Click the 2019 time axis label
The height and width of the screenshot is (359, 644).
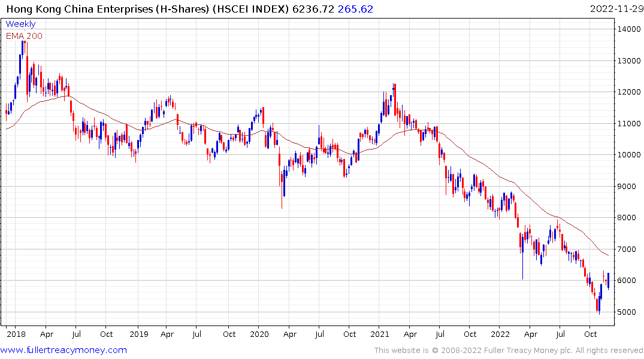click(x=139, y=334)
